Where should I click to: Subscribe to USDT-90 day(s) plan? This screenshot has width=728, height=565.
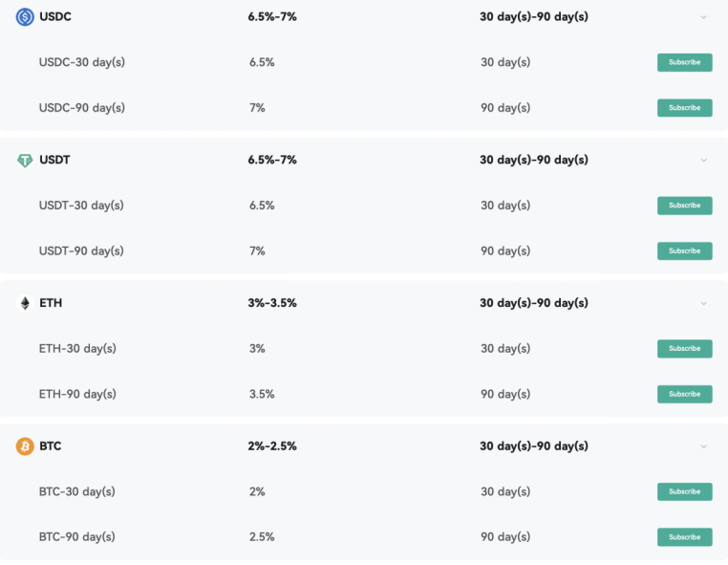(x=684, y=251)
